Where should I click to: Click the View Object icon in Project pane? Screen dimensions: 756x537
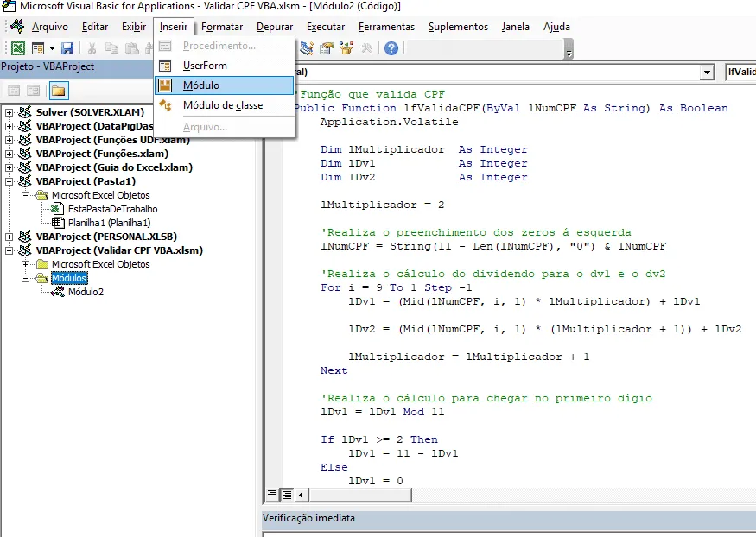34,91
